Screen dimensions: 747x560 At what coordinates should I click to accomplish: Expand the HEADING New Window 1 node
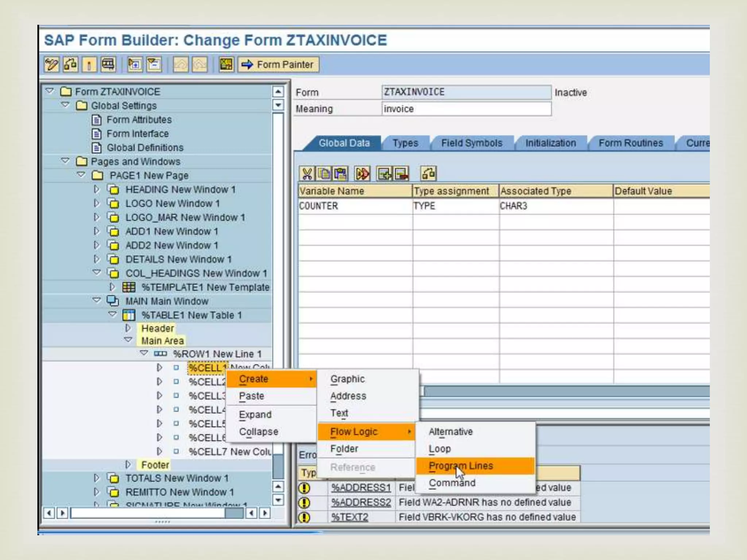click(96, 190)
